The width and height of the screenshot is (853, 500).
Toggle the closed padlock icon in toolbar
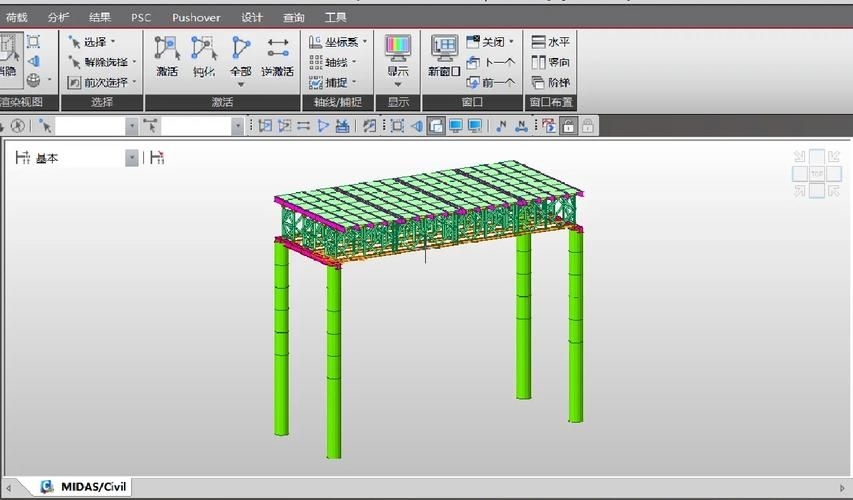pos(588,126)
